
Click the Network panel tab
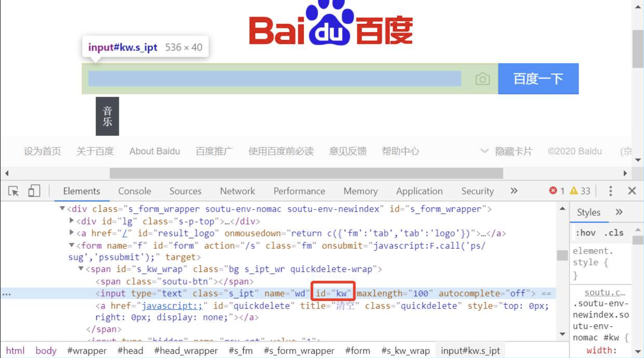click(x=237, y=191)
